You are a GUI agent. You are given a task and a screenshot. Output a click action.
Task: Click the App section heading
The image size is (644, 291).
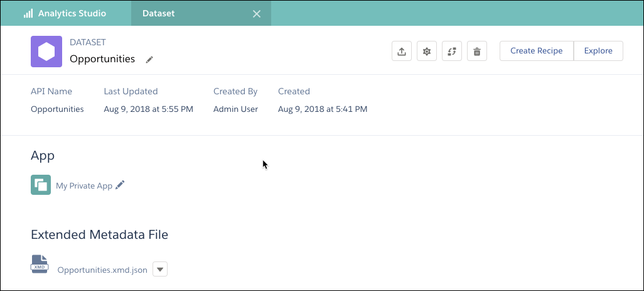click(x=43, y=156)
